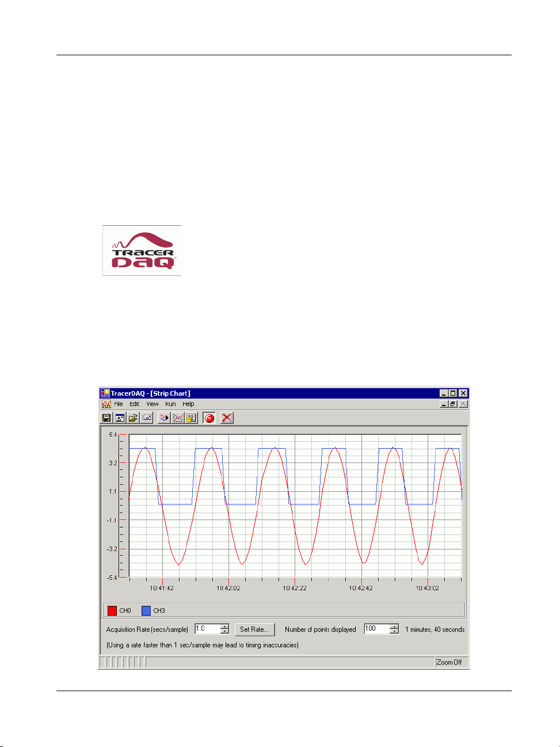Restore the inner Strip Chart window
This screenshot has height=747, width=560.
pyautogui.click(x=454, y=404)
